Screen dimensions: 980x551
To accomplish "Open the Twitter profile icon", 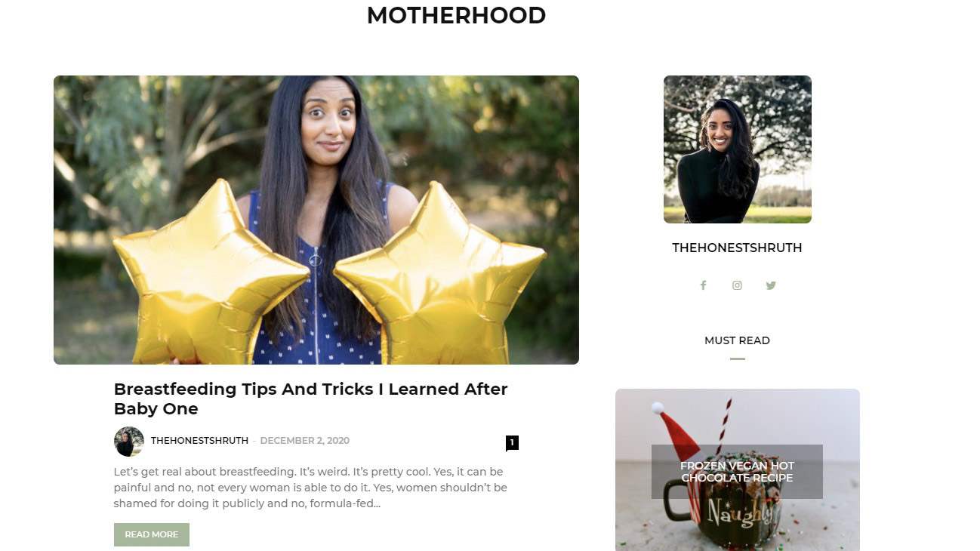I will coord(771,285).
